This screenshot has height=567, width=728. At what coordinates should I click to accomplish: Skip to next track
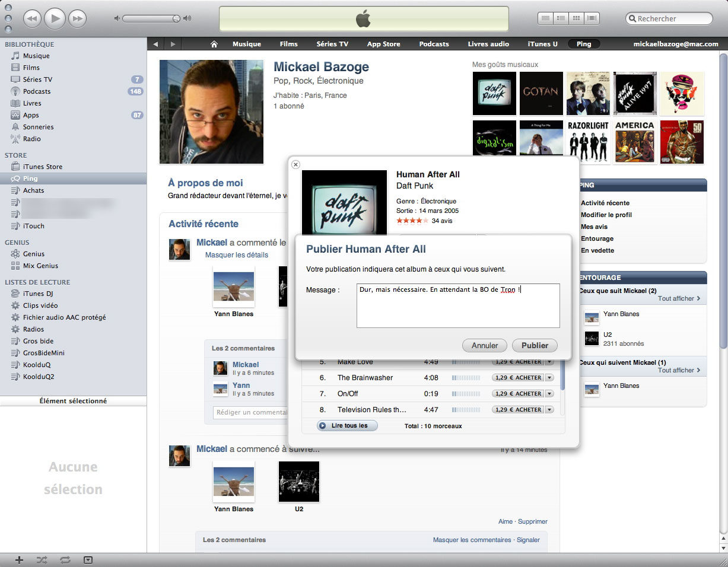(x=78, y=19)
